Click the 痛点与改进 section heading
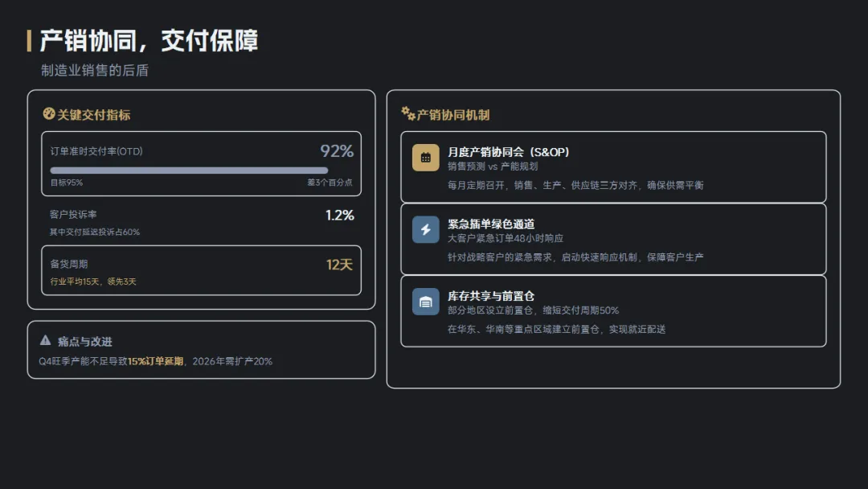This screenshot has width=868, height=489. click(x=85, y=341)
